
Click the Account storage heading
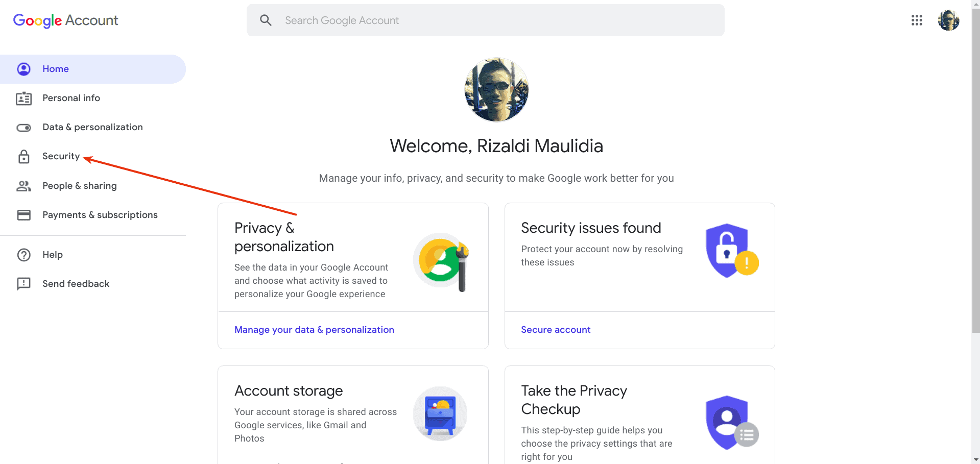289,390
